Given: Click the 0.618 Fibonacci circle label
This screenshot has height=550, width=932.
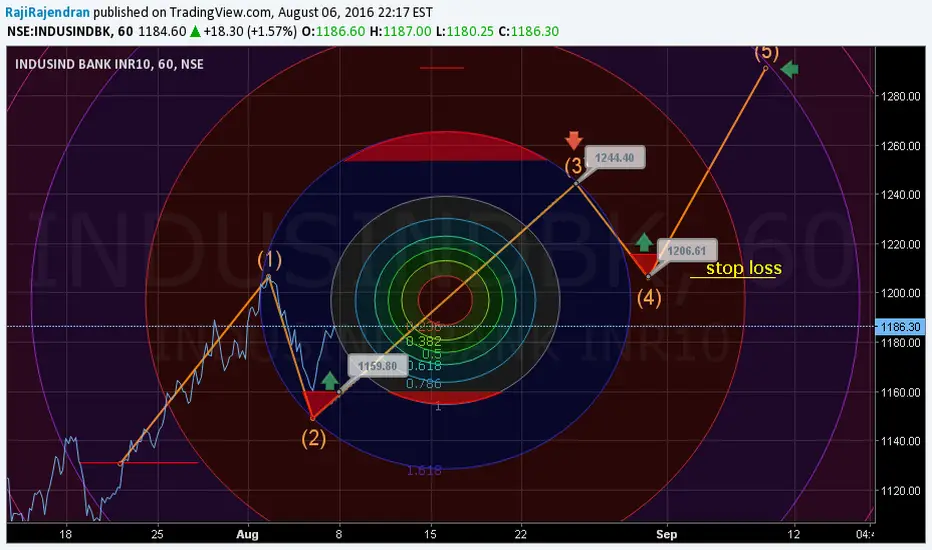Looking at the screenshot, I should coord(426,366).
